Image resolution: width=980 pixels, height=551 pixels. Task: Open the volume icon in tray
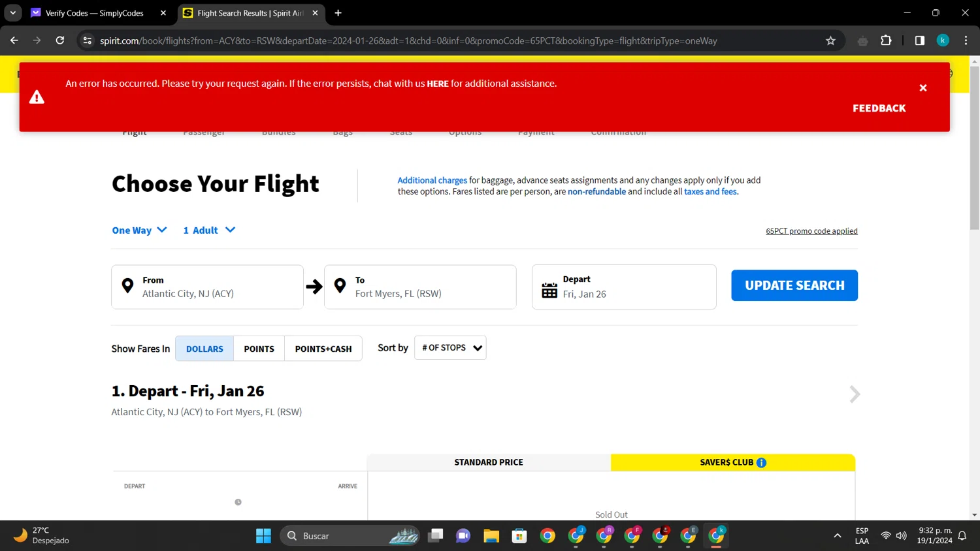pyautogui.click(x=902, y=536)
